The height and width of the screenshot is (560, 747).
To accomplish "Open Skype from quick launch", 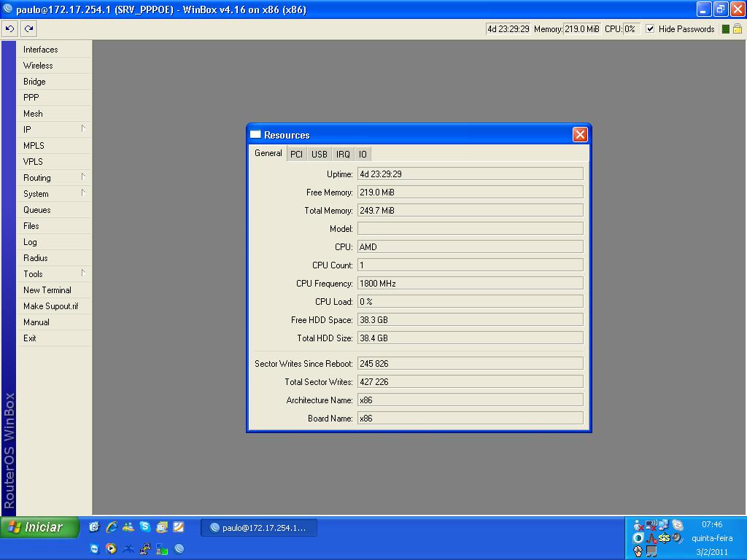I will 145,526.
